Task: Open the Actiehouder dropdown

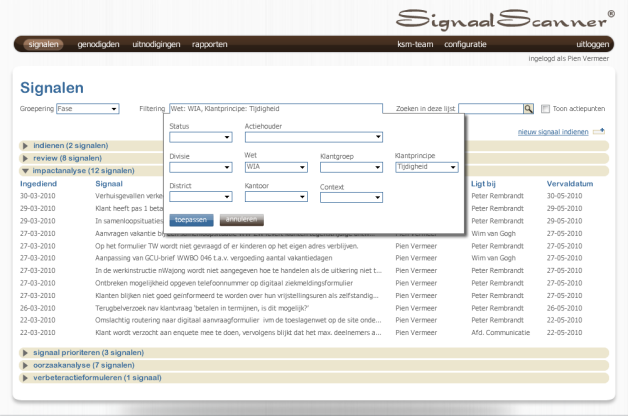Action: click(314, 137)
